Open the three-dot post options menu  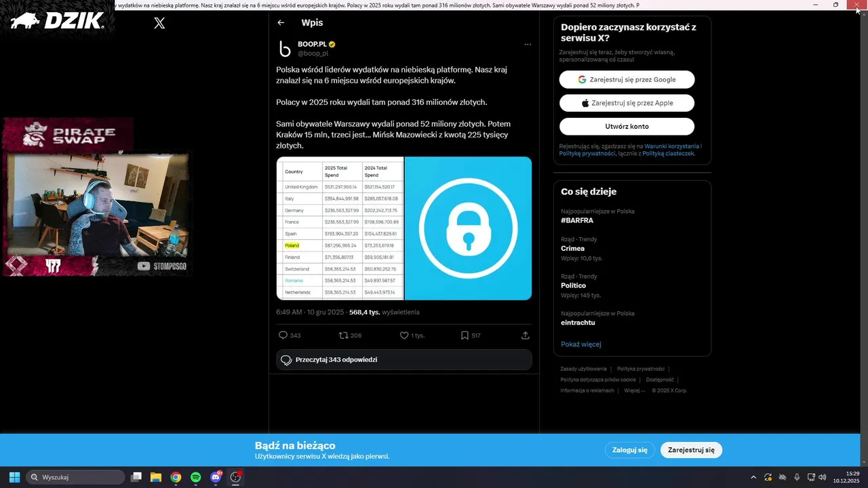pos(528,45)
